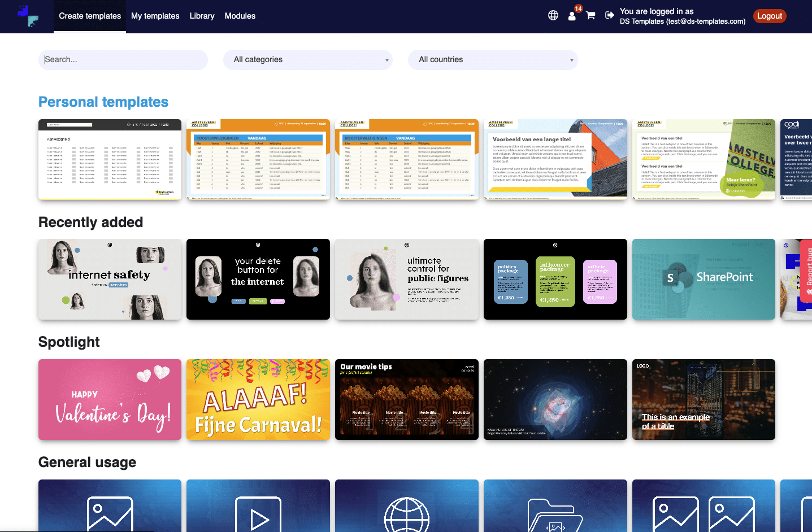Select the globe-icon template in General usage
The width and height of the screenshot is (812, 532).
coord(406,505)
